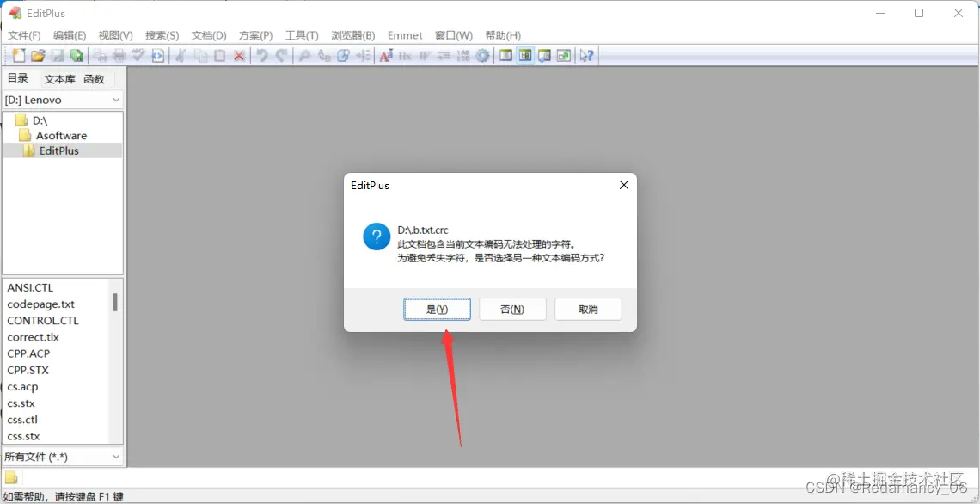
Task: Toggle the cliptext window
Action: 525,55
